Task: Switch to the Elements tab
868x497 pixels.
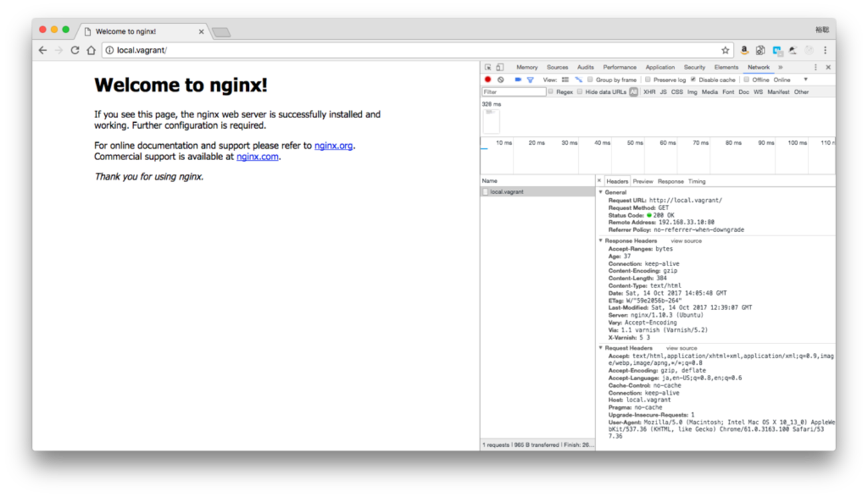Action: pos(726,67)
